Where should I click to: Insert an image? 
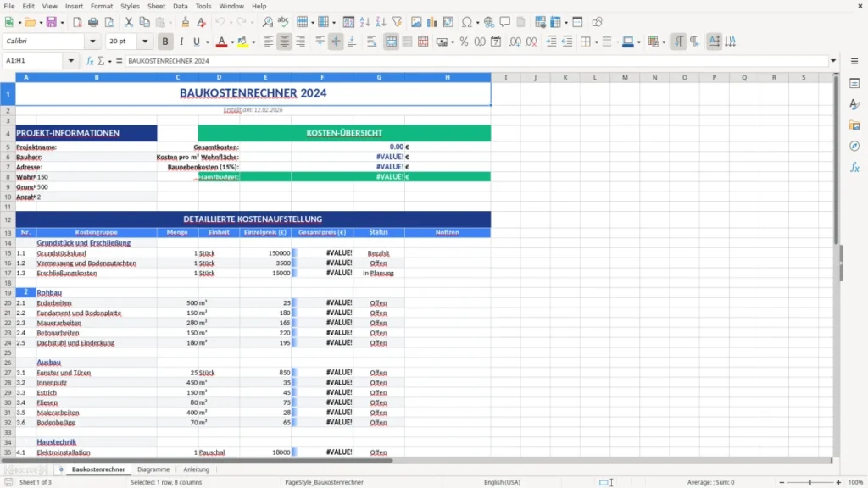(x=416, y=22)
